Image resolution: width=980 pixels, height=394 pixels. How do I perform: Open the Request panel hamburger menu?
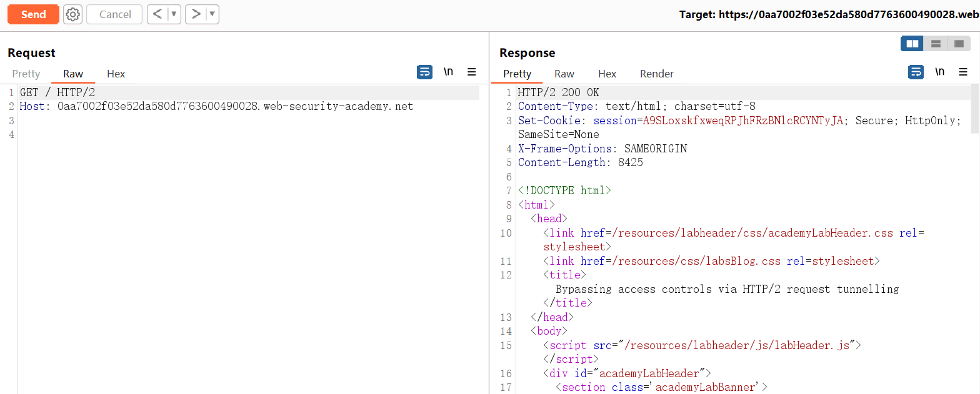(472, 72)
